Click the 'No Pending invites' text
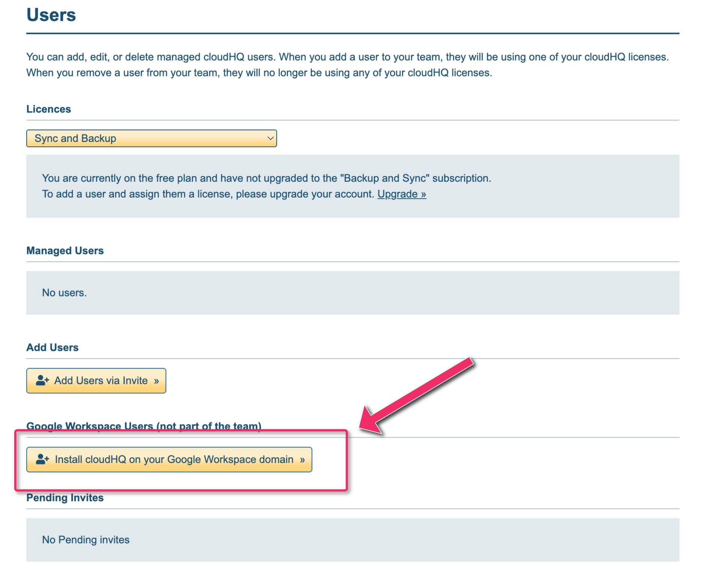702x588 pixels. pos(86,540)
